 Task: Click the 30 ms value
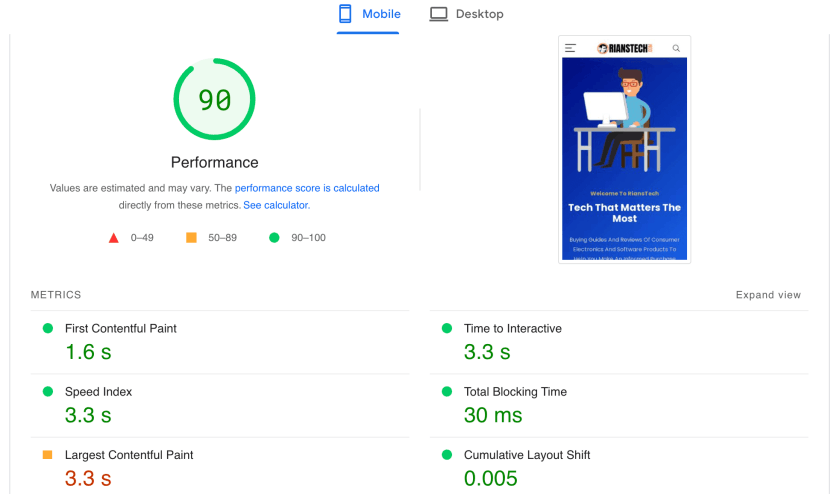coord(493,415)
